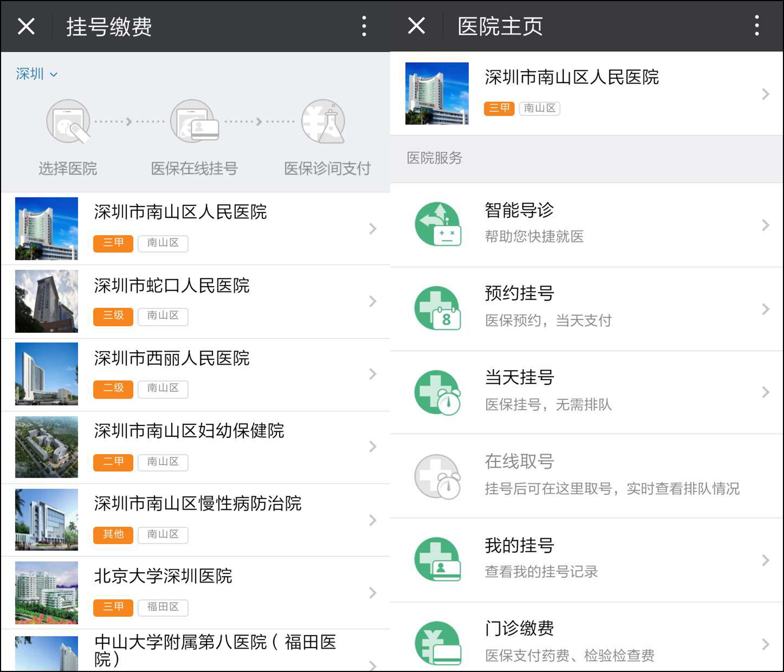Expand the chevron of the 南山区慢性病防治院 row
Viewport: 784px width, 672px height.
pyautogui.click(x=373, y=520)
